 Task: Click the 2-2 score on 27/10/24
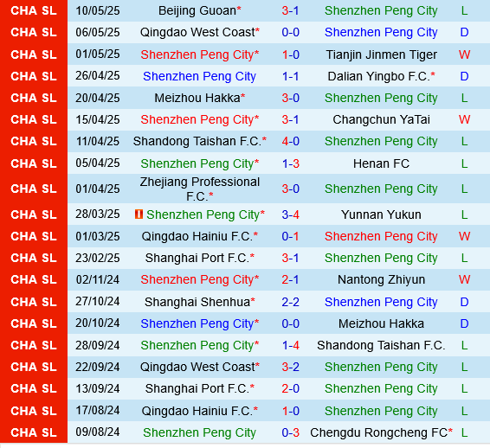[x=290, y=302]
